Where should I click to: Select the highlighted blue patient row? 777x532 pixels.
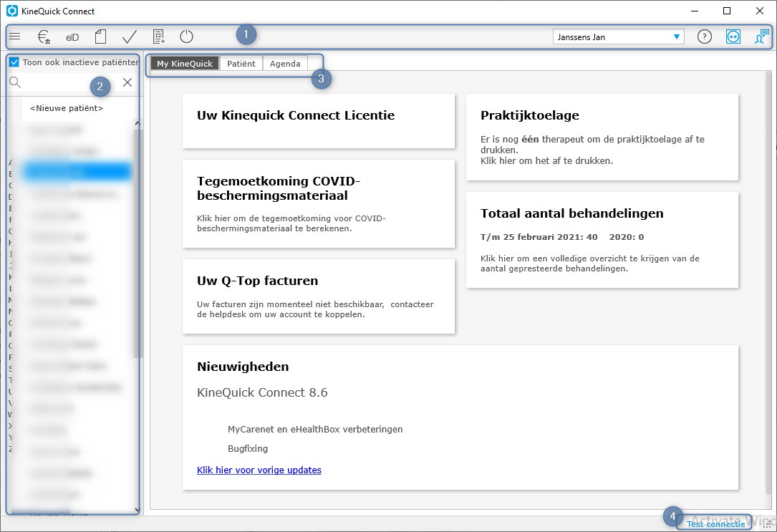point(77,172)
